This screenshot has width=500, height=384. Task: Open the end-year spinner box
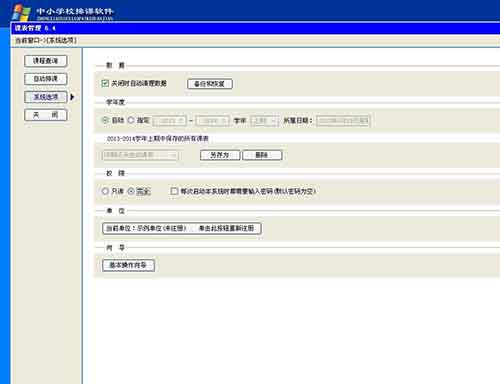coord(213,121)
